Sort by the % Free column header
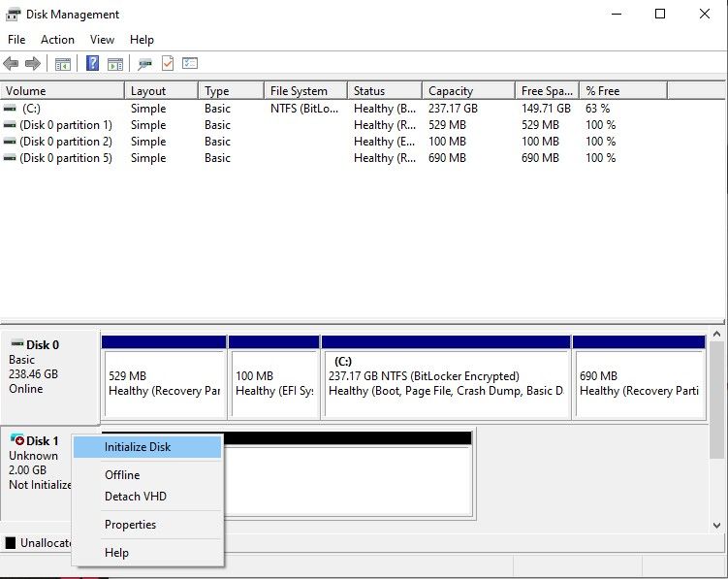The width and height of the screenshot is (728, 579). pos(623,90)
